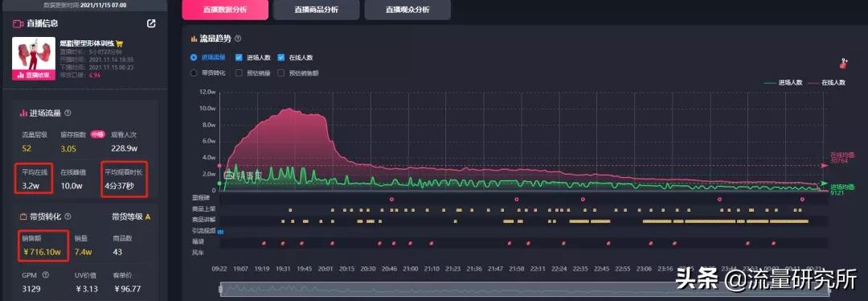Click the 20:01 time axis label
This screenshot has height=301, width=868.
[326, 268]
